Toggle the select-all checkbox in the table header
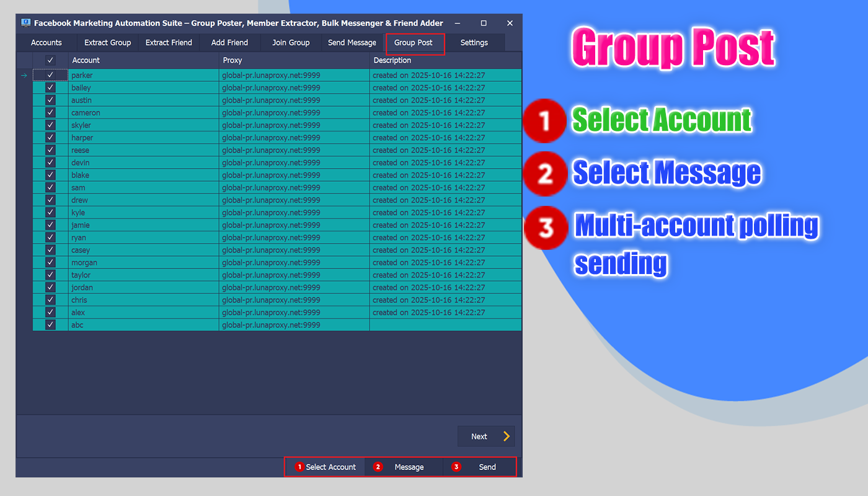 [50, 60]
